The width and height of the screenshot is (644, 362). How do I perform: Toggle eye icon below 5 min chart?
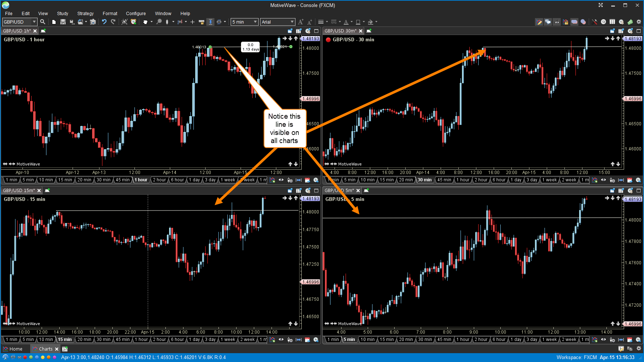(x=603, y=340)
